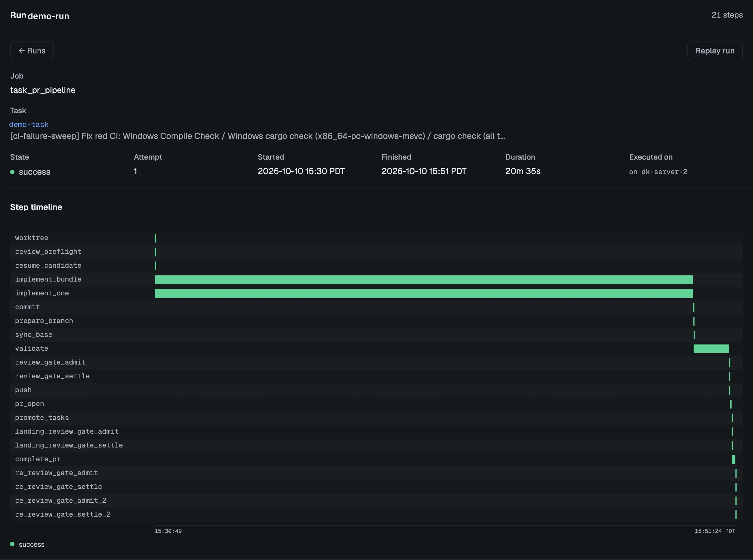The image size is (753, 560).
Task: Open the demo-task link
Action: (x=29, y=124)
